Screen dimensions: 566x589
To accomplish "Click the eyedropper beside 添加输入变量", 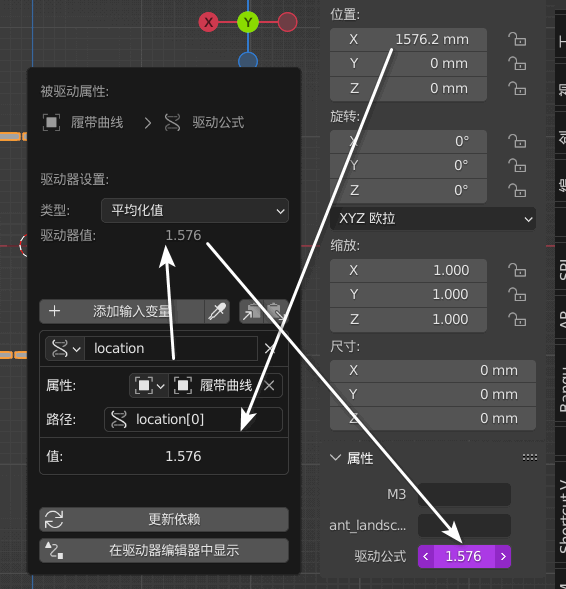I will point(217,311).
